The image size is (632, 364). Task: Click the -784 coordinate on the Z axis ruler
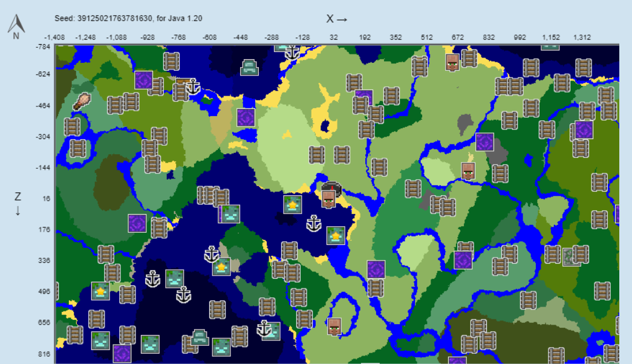pyautogui.click(x=38, y=43)
